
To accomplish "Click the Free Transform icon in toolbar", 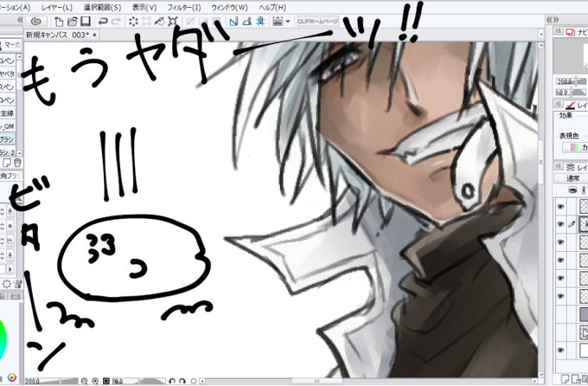I will pos(172,22).
